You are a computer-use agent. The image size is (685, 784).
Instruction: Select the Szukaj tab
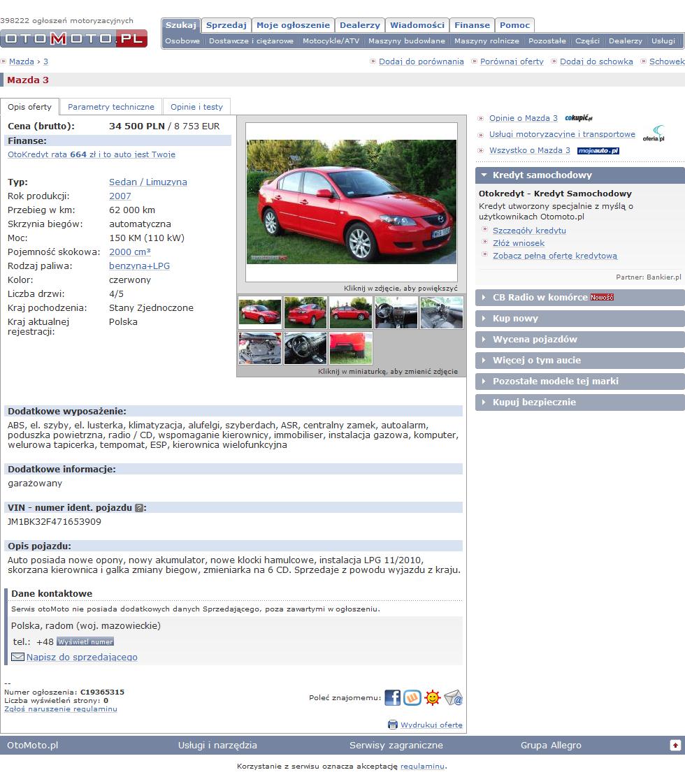181,25
